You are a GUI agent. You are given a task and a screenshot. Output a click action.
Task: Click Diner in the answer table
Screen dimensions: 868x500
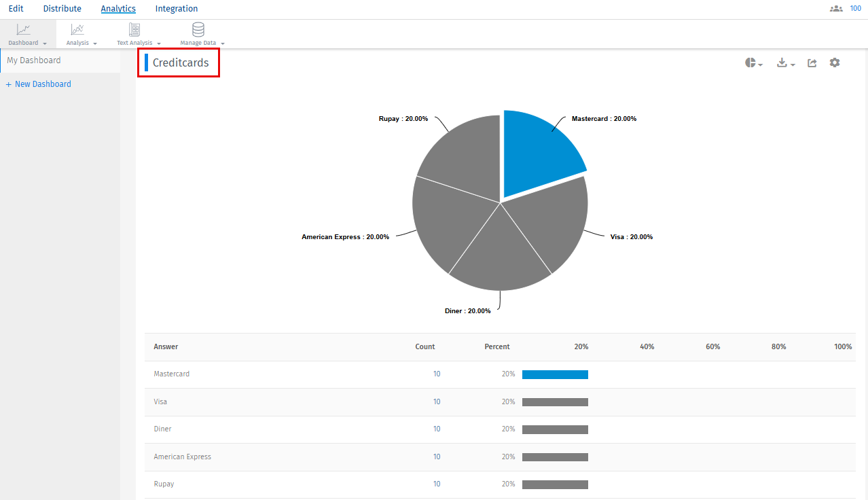(x=163, y=429)
